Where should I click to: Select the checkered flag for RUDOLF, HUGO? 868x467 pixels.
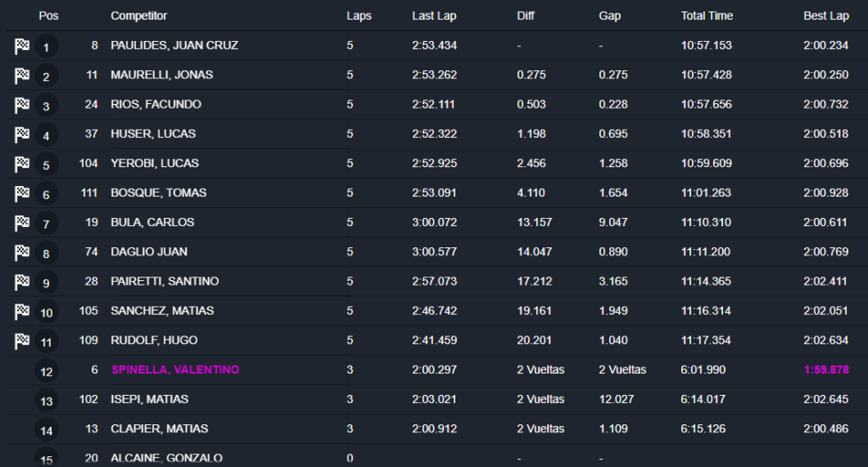22,340
